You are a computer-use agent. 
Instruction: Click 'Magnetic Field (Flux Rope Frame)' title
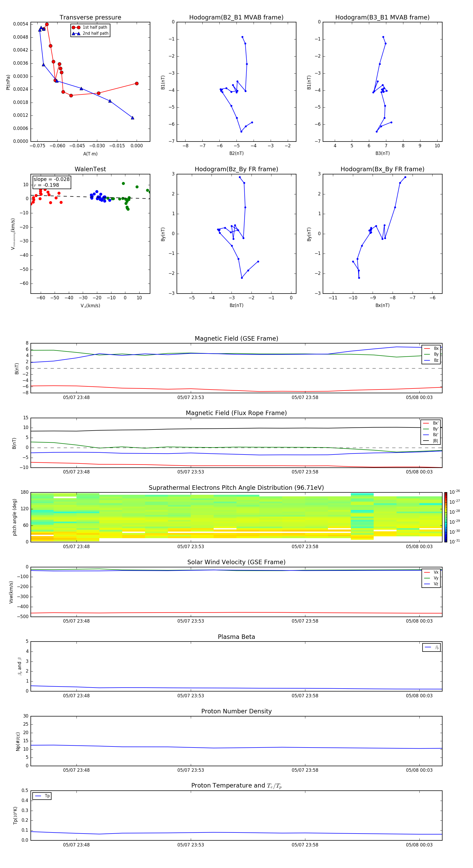coord(236,413)
